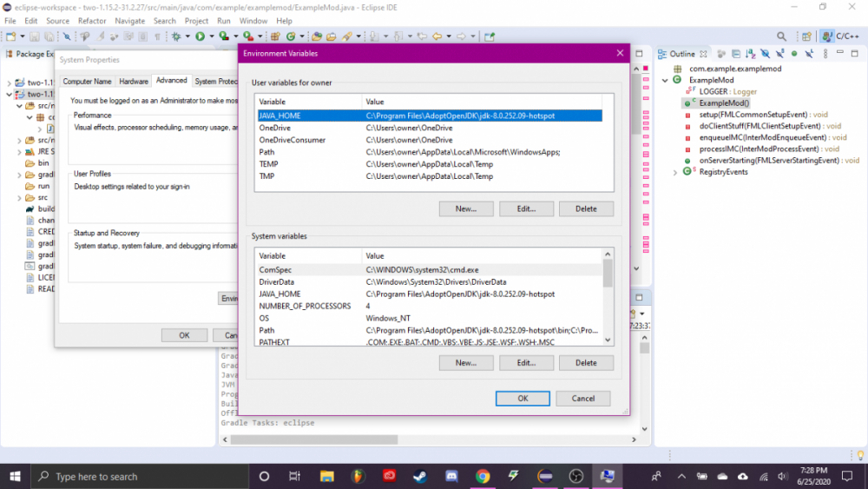
Task: Switch to the Java perspective icon
Action: [x=826, y=36]
